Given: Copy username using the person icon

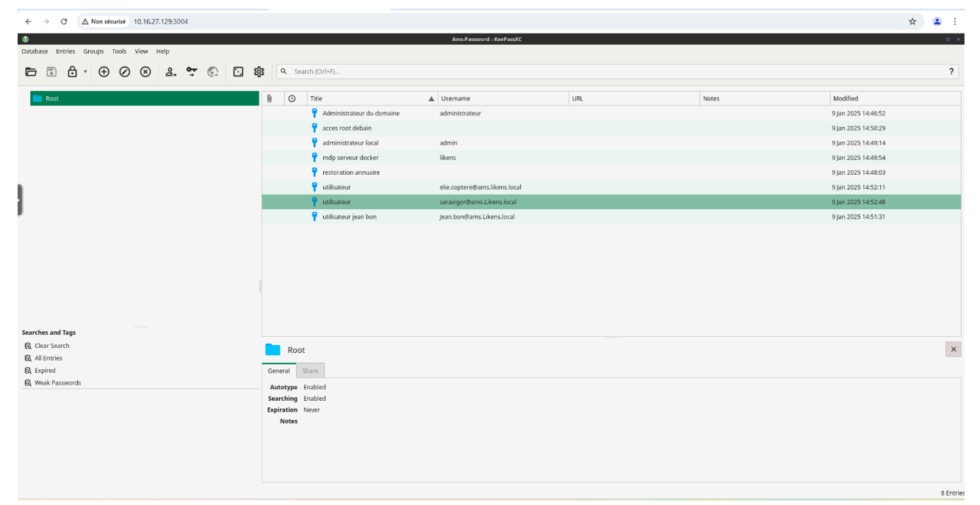Looking at the screenshot, I should (170, 72).
